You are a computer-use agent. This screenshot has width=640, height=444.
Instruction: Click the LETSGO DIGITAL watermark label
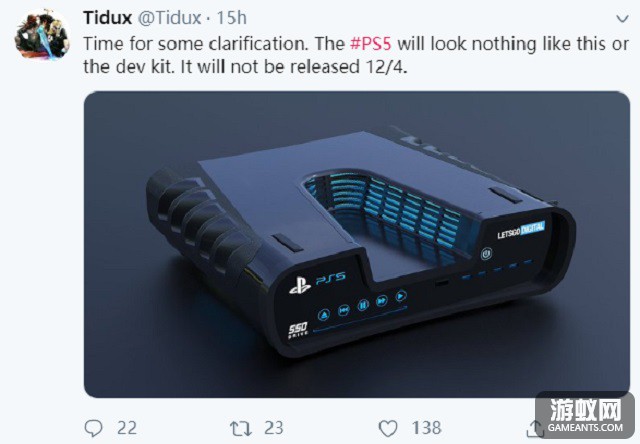[521, 230]
